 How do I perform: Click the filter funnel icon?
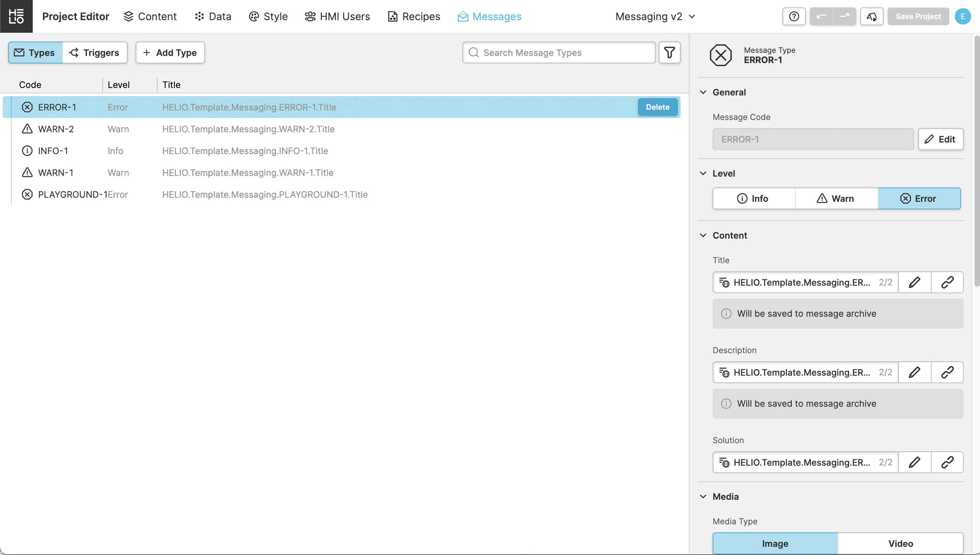[x=669, y=52]
